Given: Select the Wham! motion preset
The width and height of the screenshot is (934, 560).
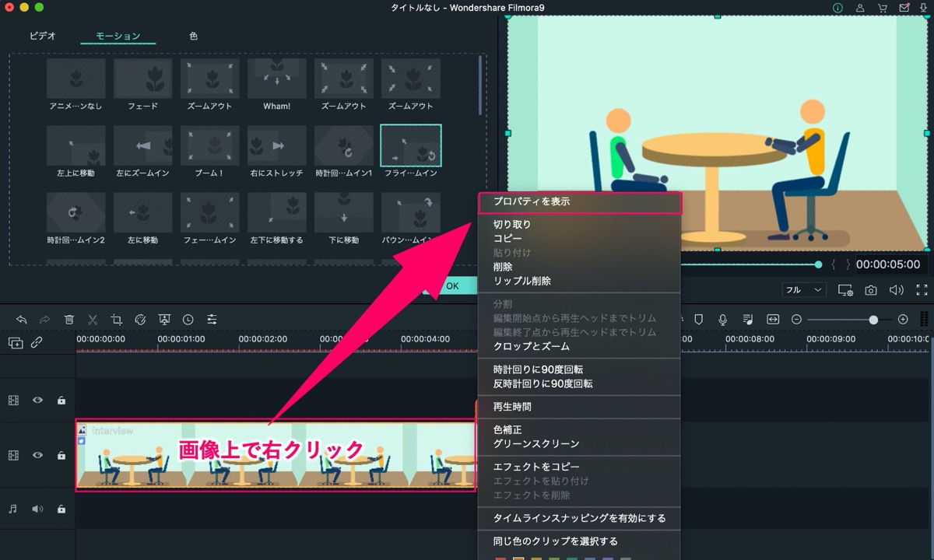Looking at the screenshot, I should click(277, 84).
